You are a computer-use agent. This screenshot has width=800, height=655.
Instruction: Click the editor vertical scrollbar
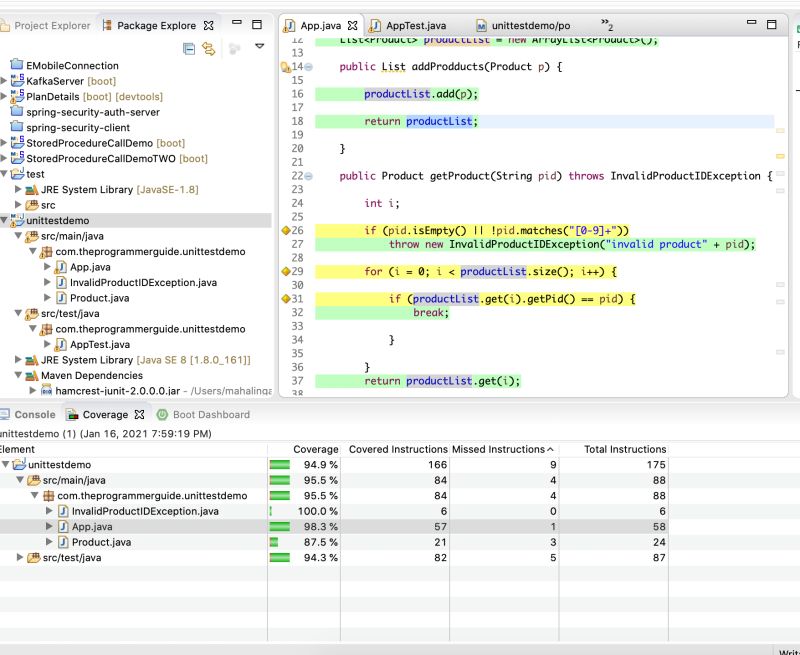783,200
